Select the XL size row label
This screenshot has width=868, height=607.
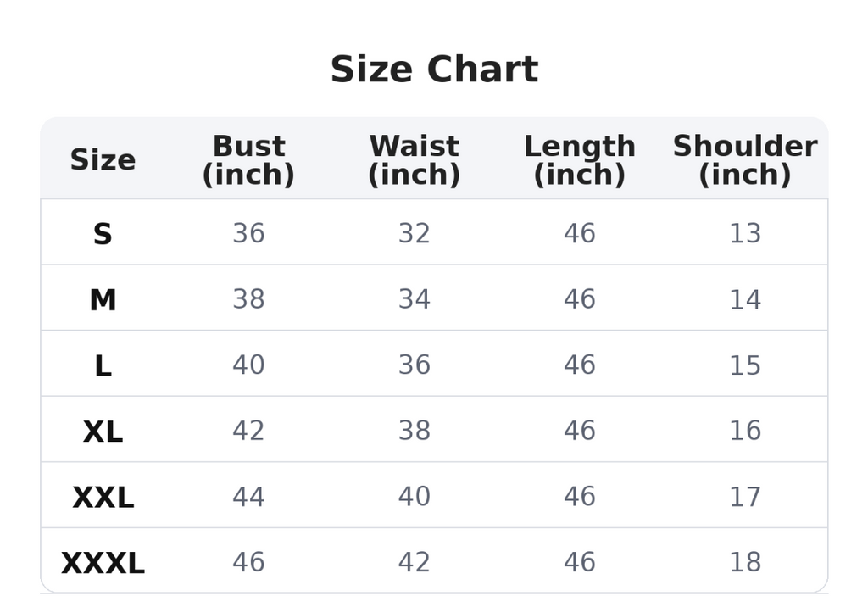pos(103,432)
